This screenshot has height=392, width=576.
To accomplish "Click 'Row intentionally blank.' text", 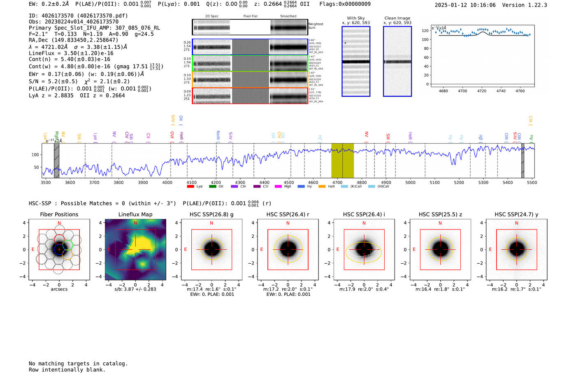I will coord(67,370).
